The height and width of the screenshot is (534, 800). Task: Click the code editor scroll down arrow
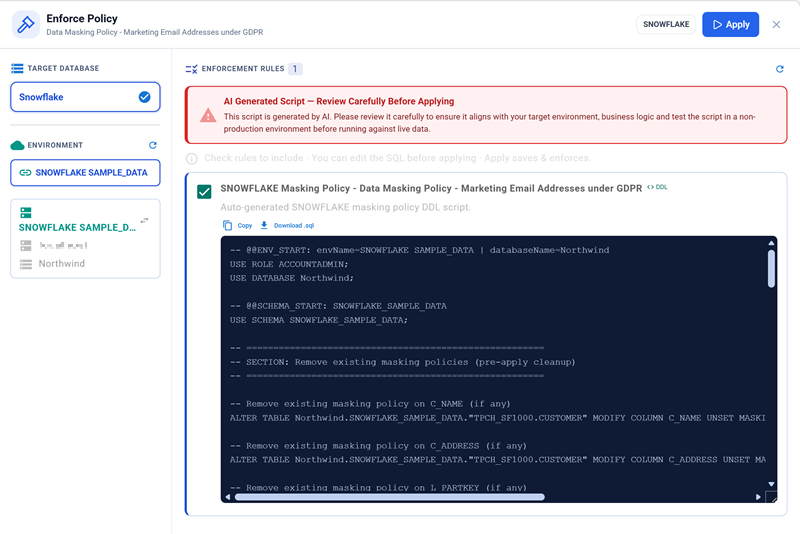(x=771, y=484)
